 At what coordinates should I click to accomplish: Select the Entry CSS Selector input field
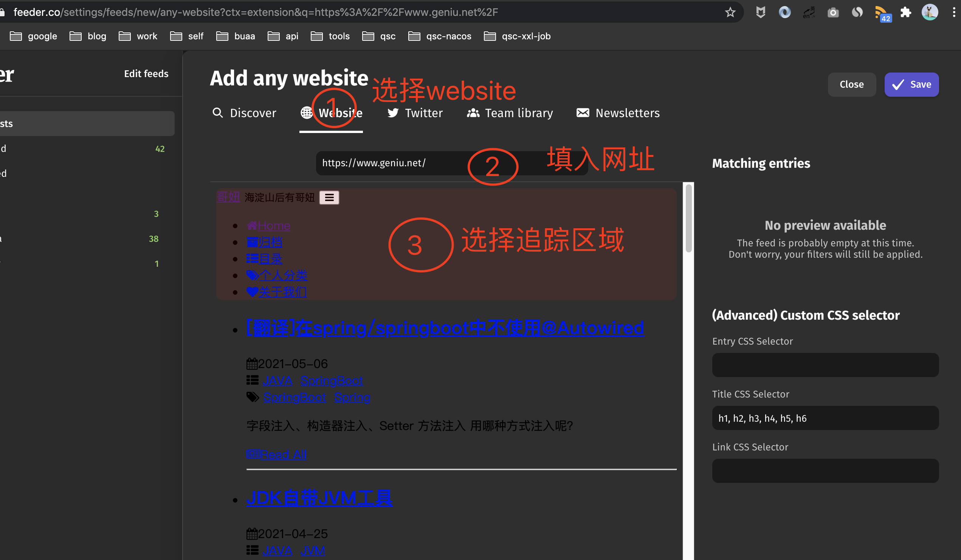[825, 365]
